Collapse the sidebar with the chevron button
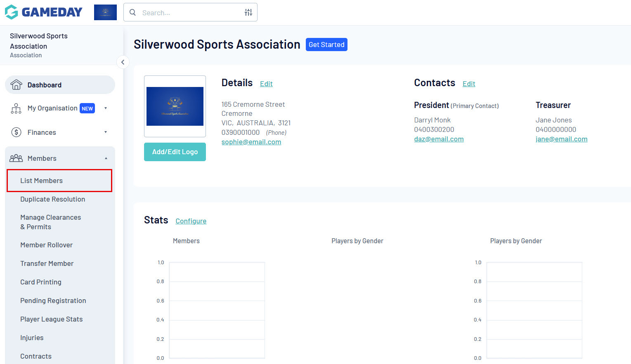The height and width of the screenshot is (364, 631). [x=123, y=62]
